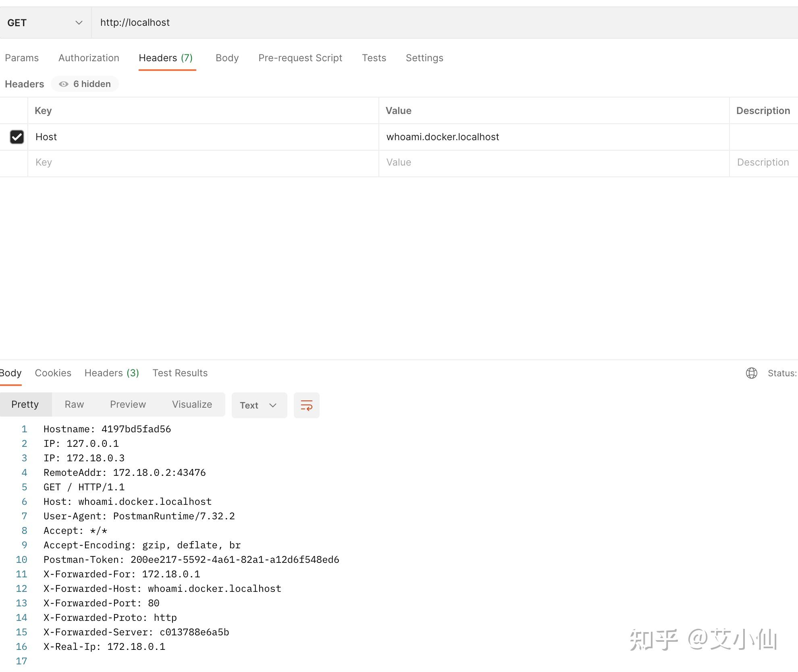Open the Pre-request Script tab
The image size is (798, 672).
click(x=300, y=58)
